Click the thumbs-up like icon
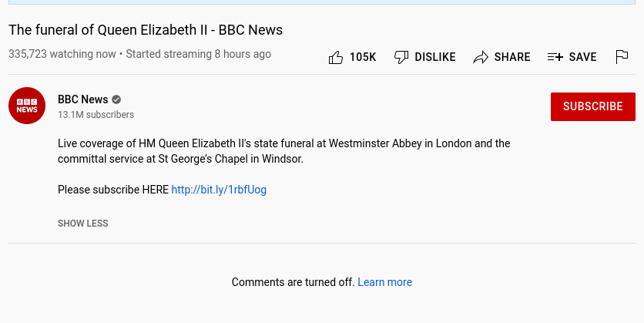 pyautogui.click(x=336, y=57)
